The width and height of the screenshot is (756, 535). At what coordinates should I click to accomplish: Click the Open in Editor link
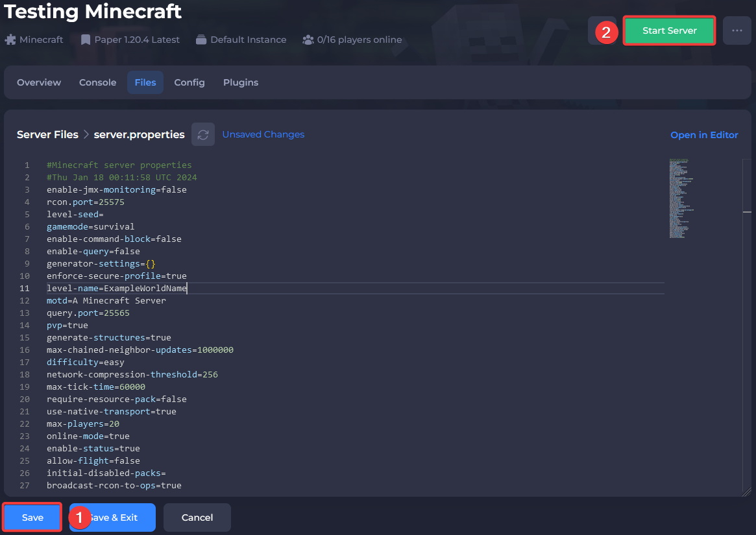click(704, 135)
